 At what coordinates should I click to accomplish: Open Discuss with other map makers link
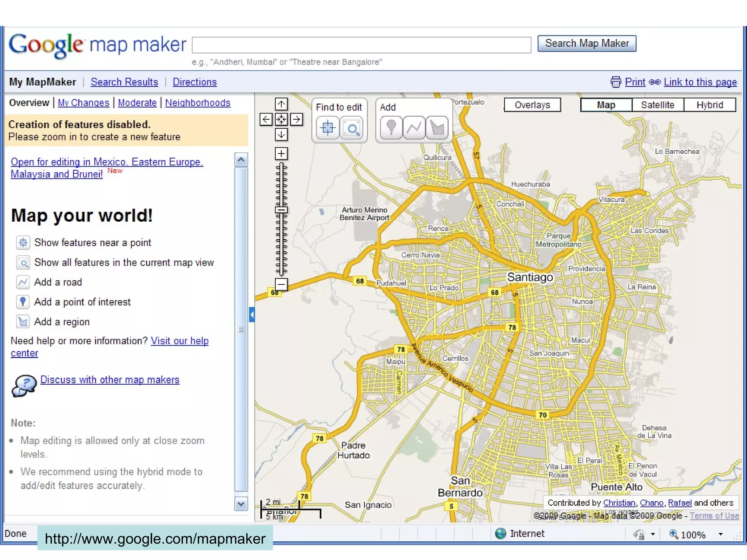[110, 380]
